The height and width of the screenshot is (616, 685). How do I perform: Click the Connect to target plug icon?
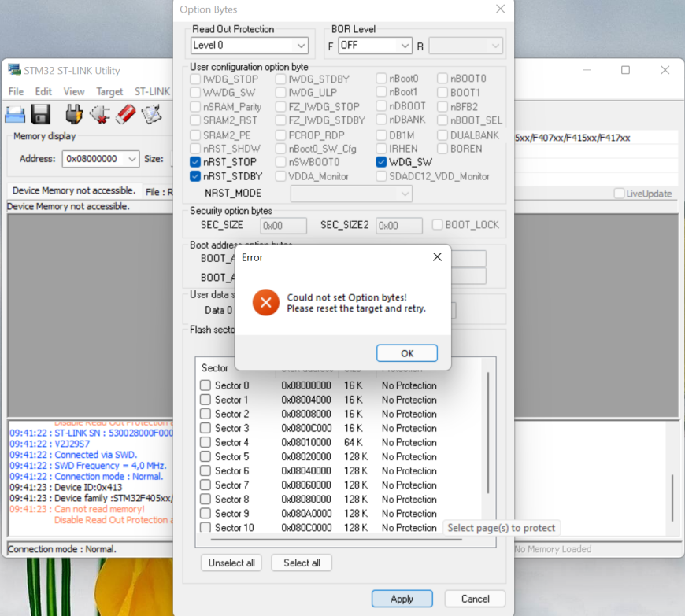point(74,114)
